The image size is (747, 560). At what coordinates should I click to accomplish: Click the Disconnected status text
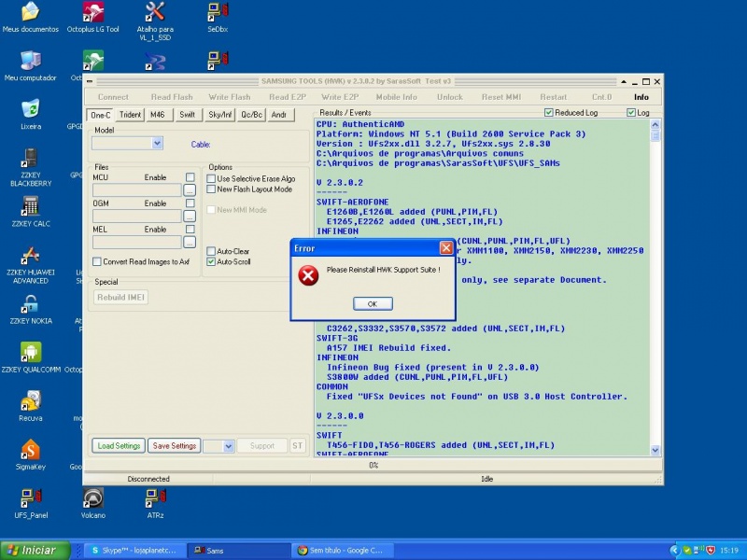coord(148,479)
